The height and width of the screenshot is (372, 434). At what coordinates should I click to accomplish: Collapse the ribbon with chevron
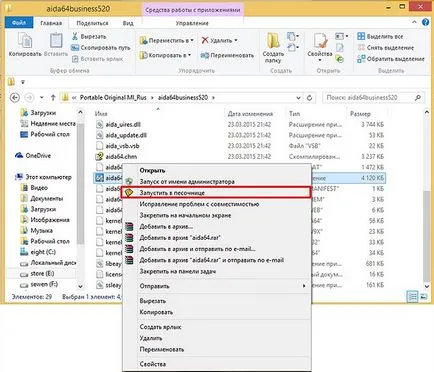point(414,22)
